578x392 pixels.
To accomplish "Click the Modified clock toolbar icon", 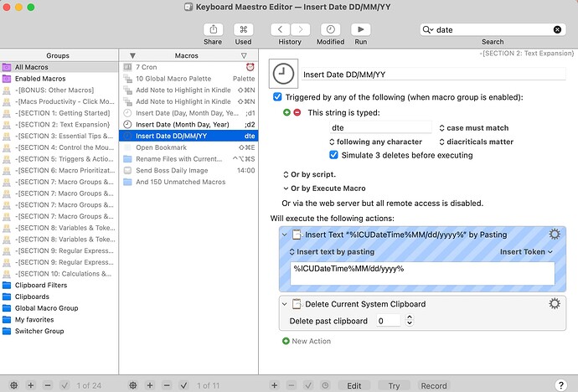I will click(x=330, y=28).
